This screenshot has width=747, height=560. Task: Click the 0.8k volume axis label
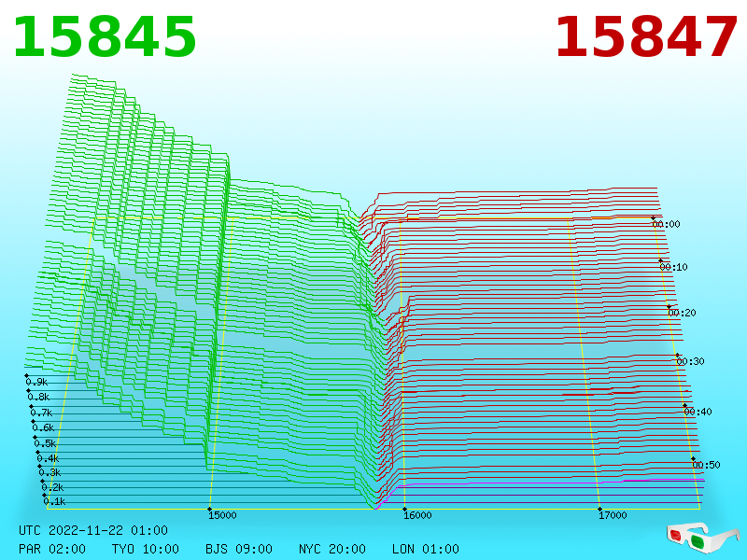click(x=38, y=398)
